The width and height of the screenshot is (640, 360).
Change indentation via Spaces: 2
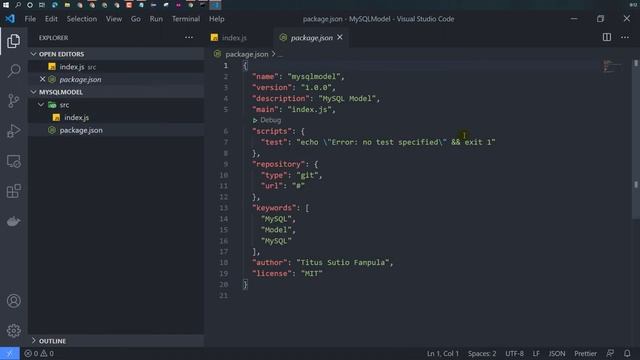pos(482,353)
